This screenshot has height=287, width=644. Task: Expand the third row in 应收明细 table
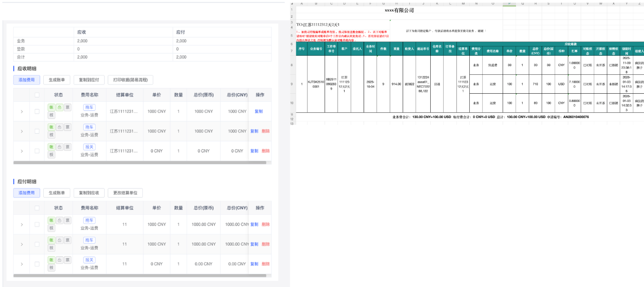[x=22, y=151]
